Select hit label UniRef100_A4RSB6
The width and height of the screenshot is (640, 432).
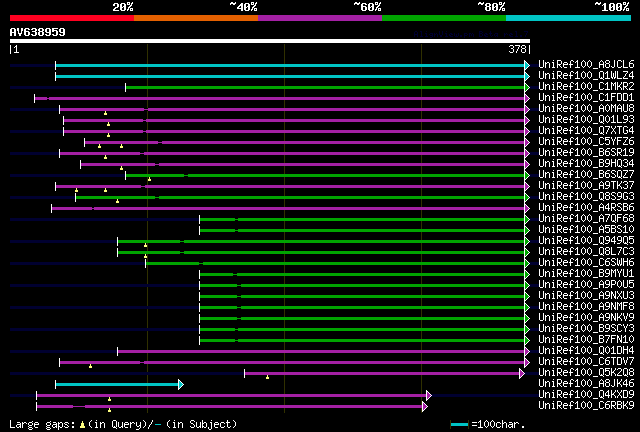(x=586, y=207)
